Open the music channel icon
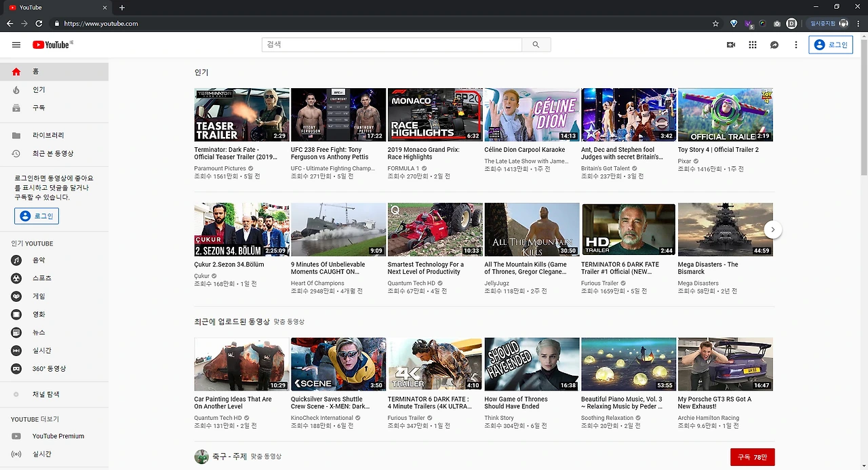This screenshot has width=868, height=470. tap(16, 260)
